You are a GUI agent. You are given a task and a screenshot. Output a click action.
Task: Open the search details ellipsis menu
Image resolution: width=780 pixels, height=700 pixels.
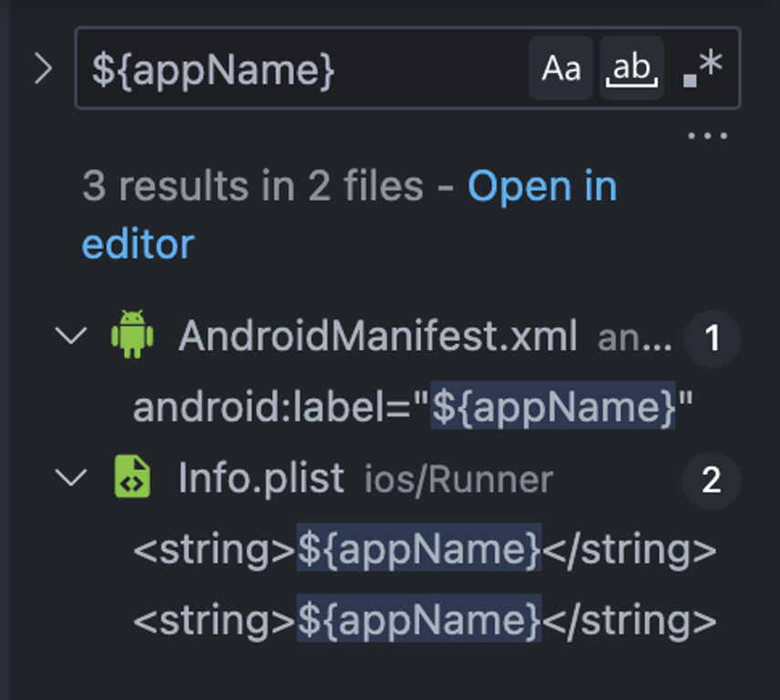(x=707, y=136)
